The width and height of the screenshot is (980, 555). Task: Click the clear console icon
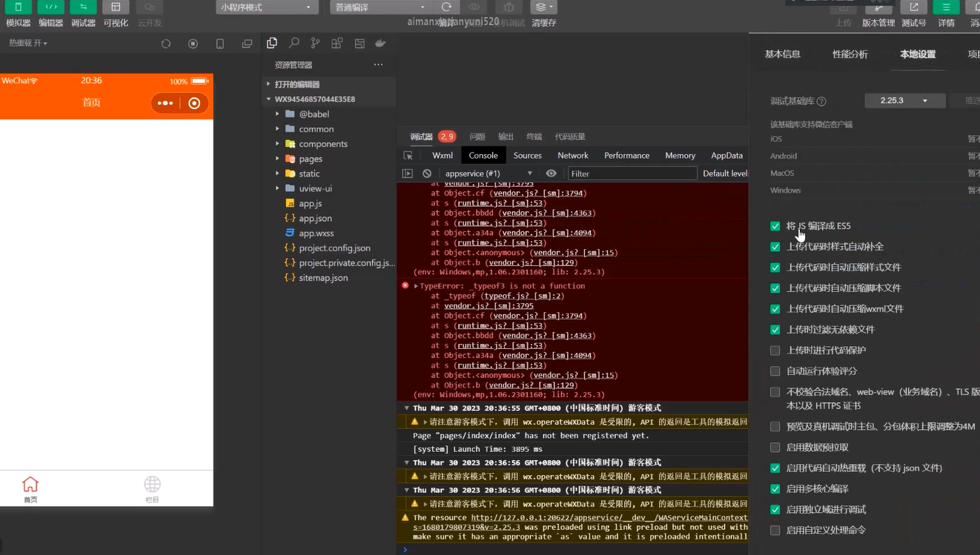(427, 173)
